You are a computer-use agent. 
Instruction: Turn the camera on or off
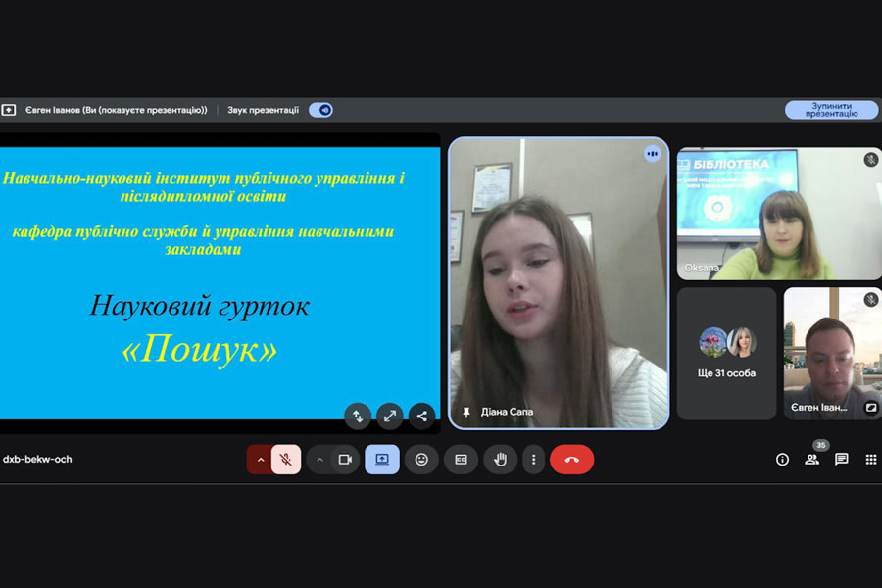[345, 460]
